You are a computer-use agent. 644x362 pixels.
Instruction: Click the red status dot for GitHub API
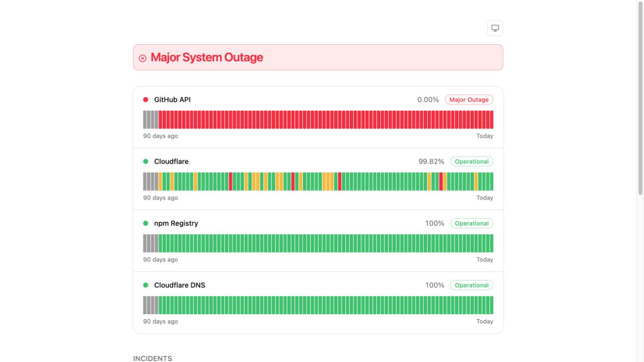[x=146, y=100]
